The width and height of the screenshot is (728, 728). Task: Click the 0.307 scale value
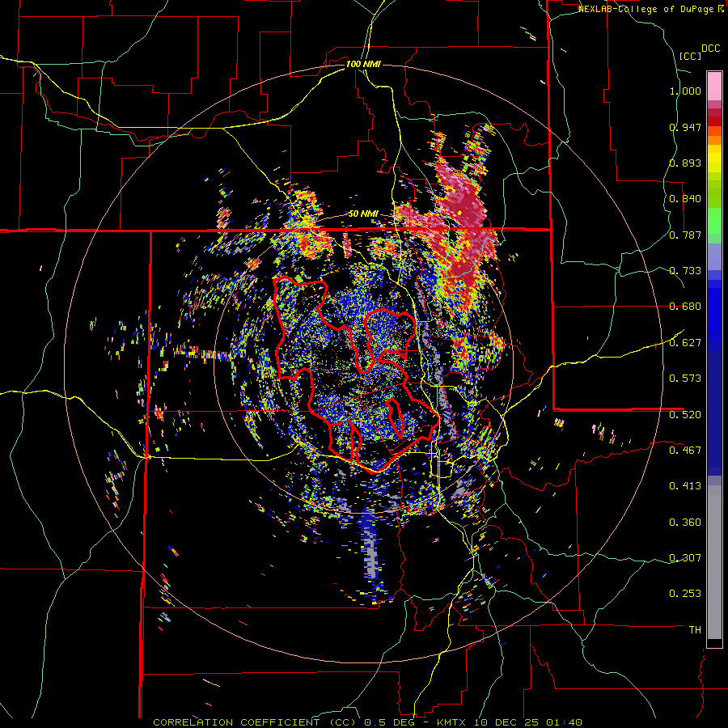coord(685,557)
